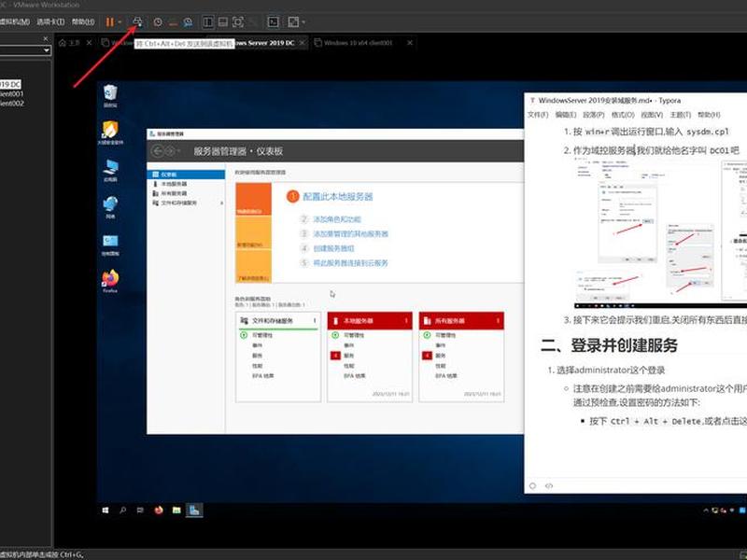Toggle the thumbnail bar view icon
This screenshot has width=747, height=560.
(x=222, y=21)
